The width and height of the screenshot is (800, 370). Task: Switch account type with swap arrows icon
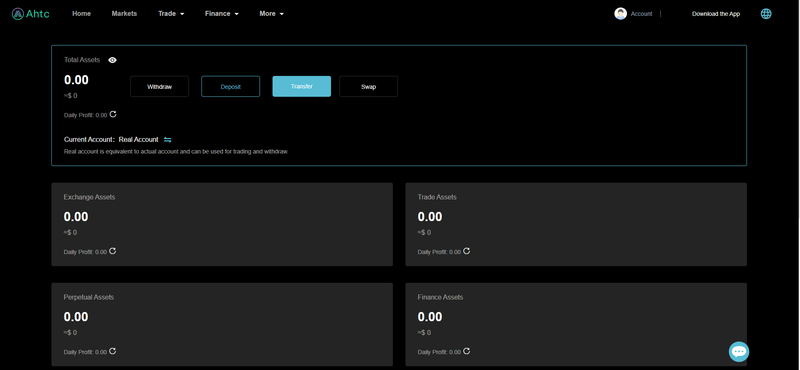click(167, 140)
